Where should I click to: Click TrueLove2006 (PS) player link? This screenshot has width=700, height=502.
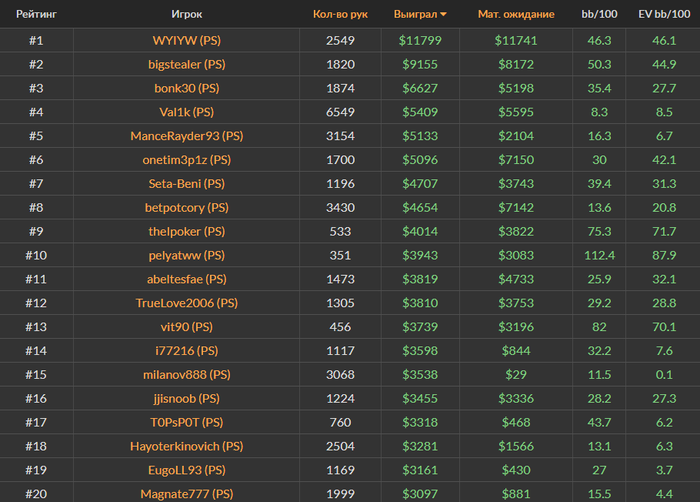(186, 303)
